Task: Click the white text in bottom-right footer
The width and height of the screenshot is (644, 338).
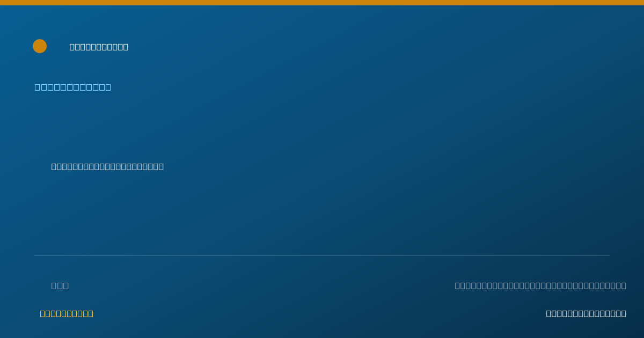Action: point(586,313)
